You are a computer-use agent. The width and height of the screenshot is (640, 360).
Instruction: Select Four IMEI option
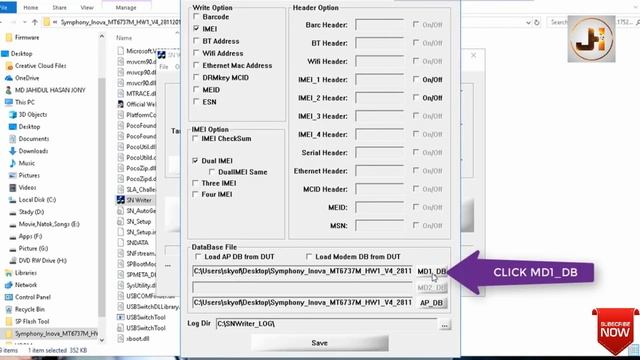[196, 194]
